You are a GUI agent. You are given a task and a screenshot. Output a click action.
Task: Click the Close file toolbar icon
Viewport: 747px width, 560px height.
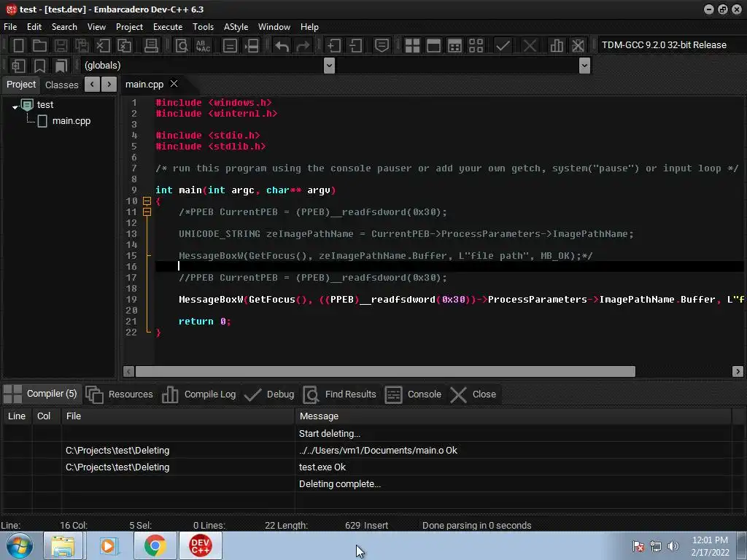tap(103, 46)
